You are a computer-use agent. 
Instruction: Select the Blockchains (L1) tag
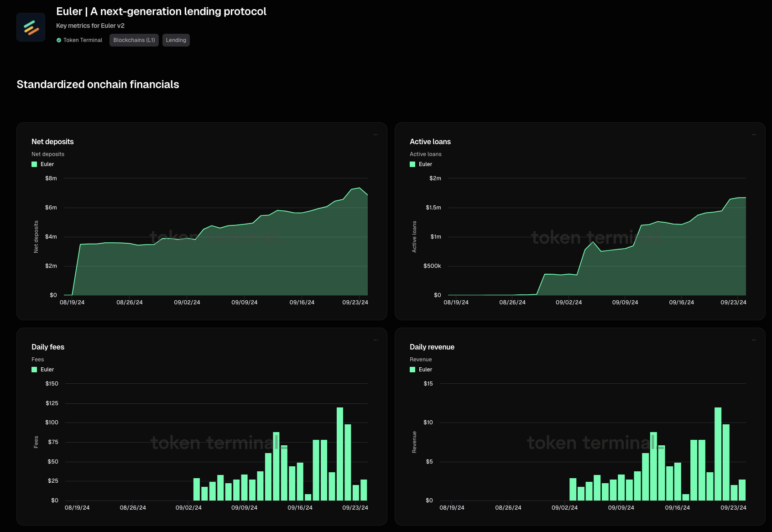(134, 40)
